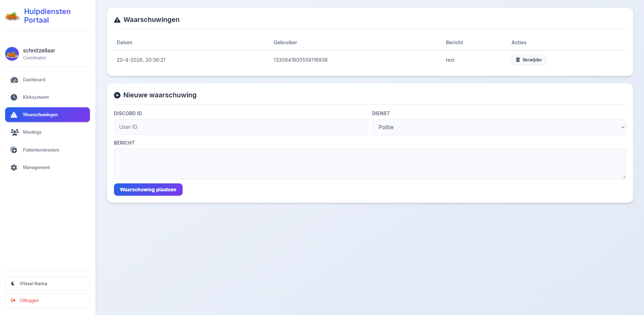Click the Management gear icon
This screenshot has height=315, width=644.
(14, 168)
